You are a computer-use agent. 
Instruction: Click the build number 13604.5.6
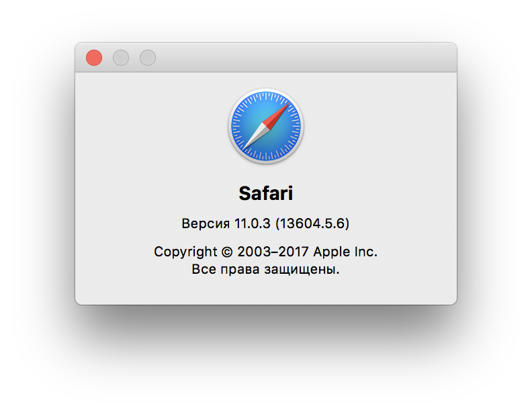(312, 223)
